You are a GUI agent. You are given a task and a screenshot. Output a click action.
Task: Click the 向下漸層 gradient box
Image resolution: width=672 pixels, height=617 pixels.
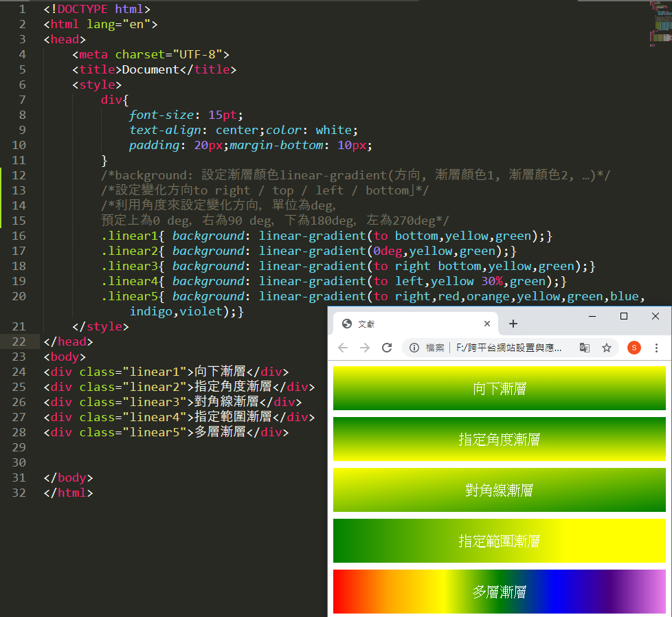pos(500,388)
